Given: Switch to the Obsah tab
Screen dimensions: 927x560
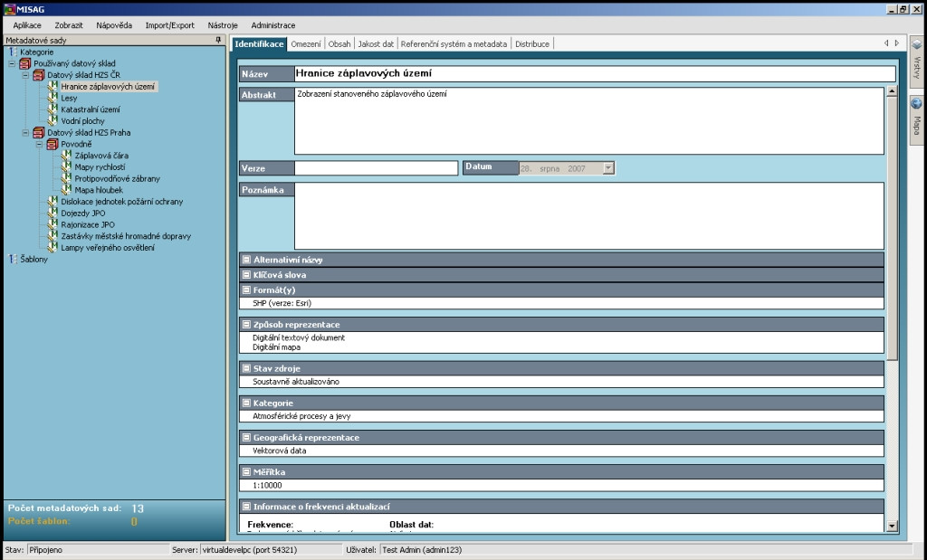Looking at the screenshot, I should (x=339, y=43).
